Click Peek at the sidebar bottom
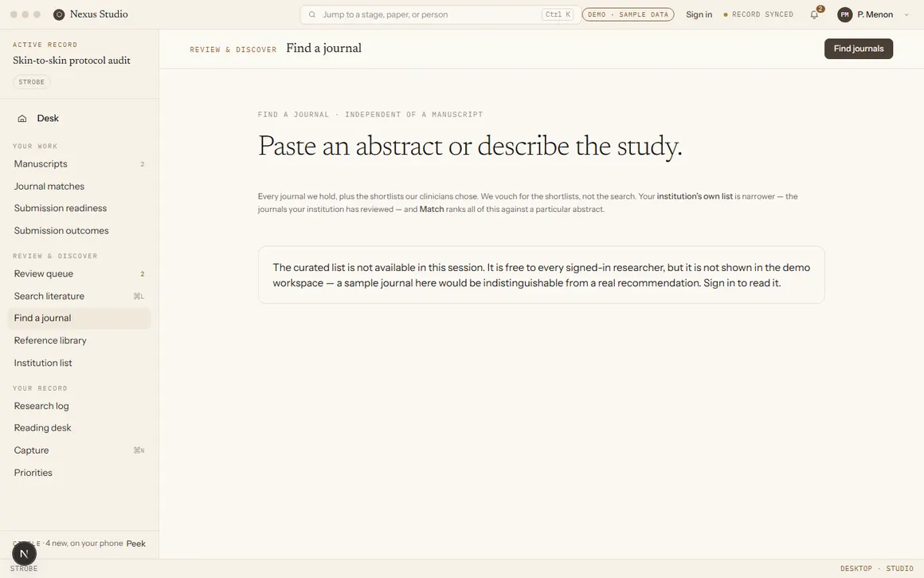 135,544
